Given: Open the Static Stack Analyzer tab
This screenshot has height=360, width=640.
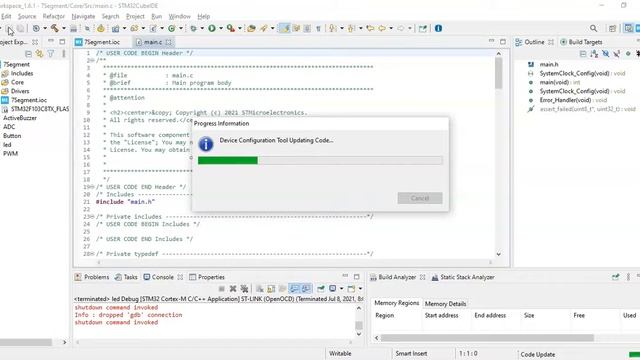Looking at the screenshot, I should click(463, 277).
